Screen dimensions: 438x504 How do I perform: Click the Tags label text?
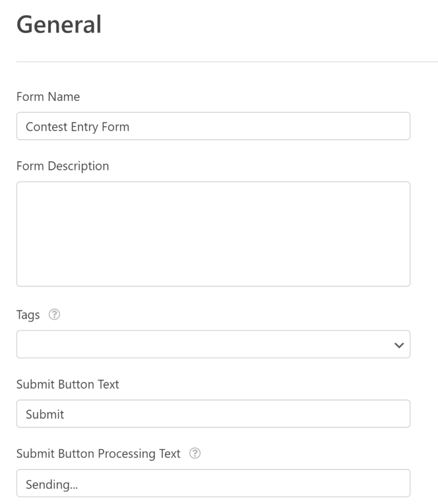coord(29,315)
